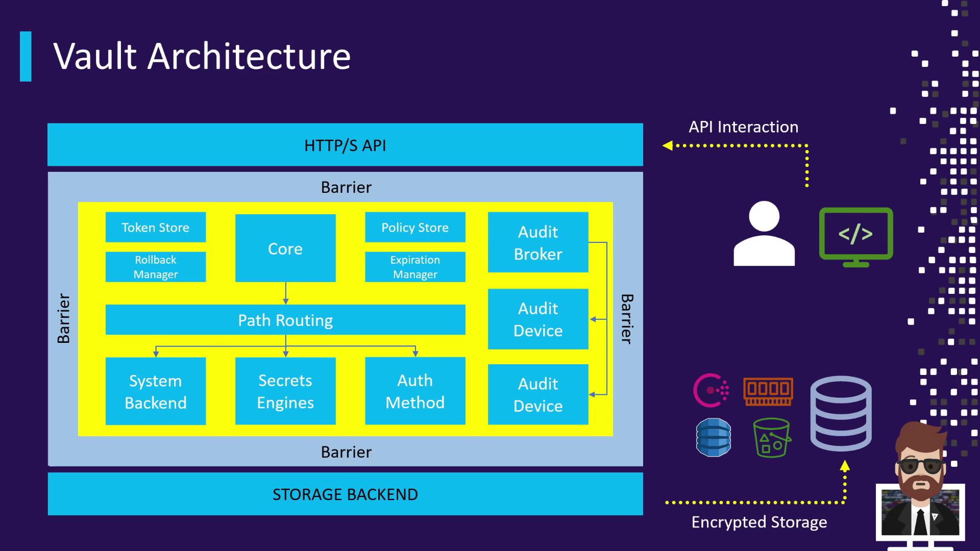Select the Token Store box
Screen dimensions: 980x551
point(156,227)
